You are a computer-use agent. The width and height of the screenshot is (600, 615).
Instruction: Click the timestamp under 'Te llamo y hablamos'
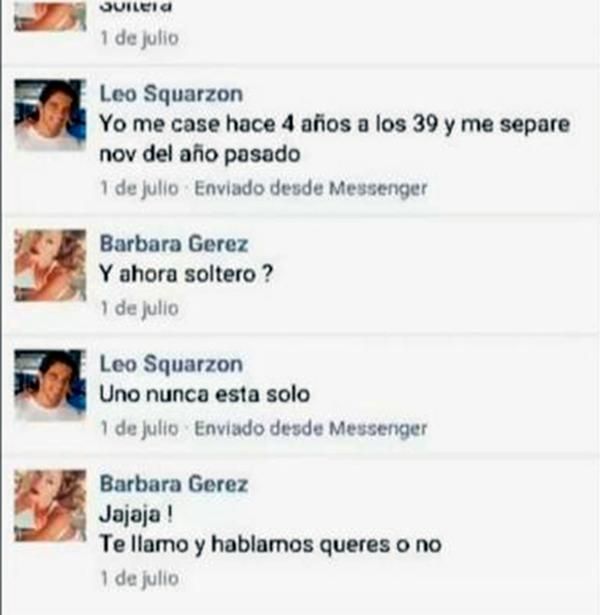pos(140,579)
